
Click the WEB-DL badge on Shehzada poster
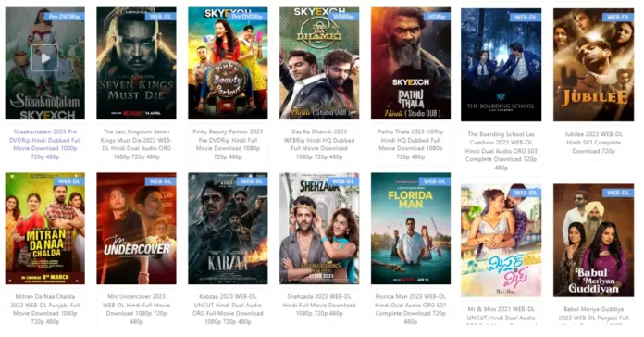(x=343, y=181)
